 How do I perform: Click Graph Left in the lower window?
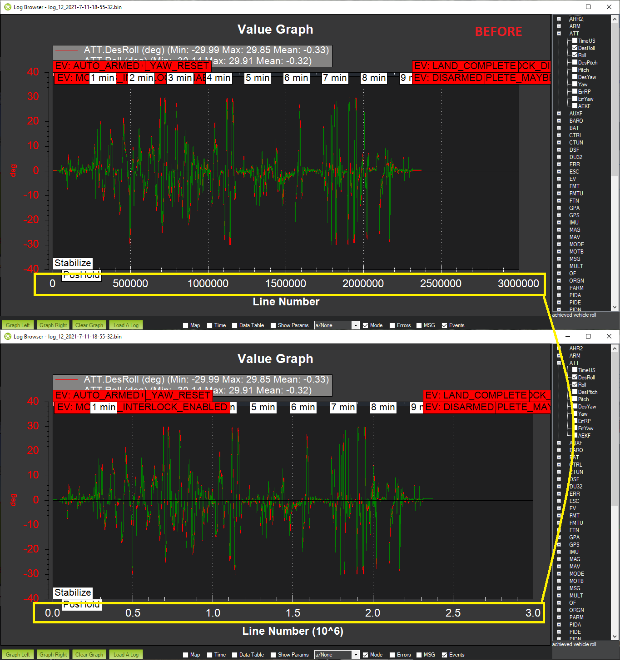[18, 654]
